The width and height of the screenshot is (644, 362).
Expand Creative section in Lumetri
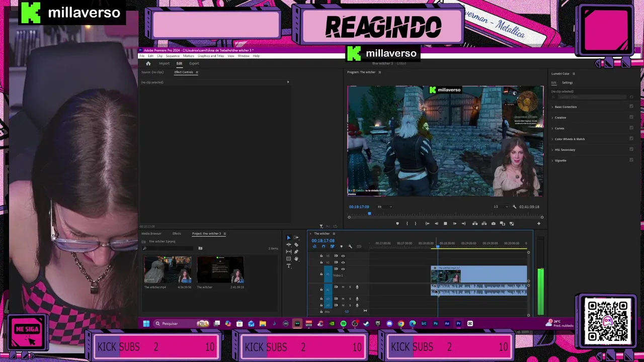pos(552,118)
